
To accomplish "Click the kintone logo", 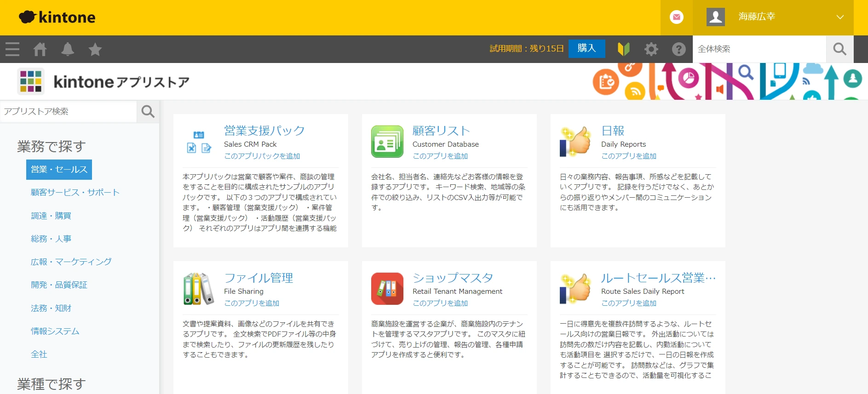I will click(x=57, y=17).
